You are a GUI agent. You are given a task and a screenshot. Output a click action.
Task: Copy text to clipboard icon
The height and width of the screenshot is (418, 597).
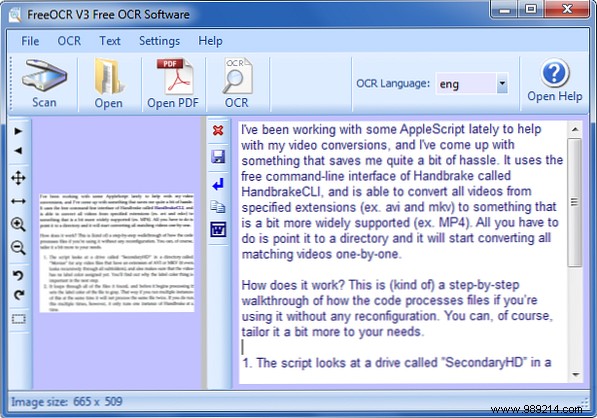click(x=218, y=207)
